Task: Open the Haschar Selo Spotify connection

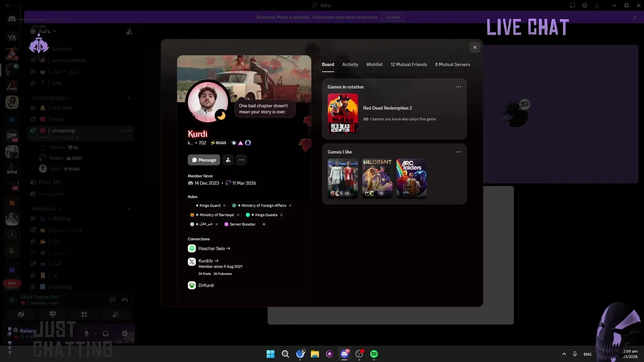Action: tap(214, 248)
